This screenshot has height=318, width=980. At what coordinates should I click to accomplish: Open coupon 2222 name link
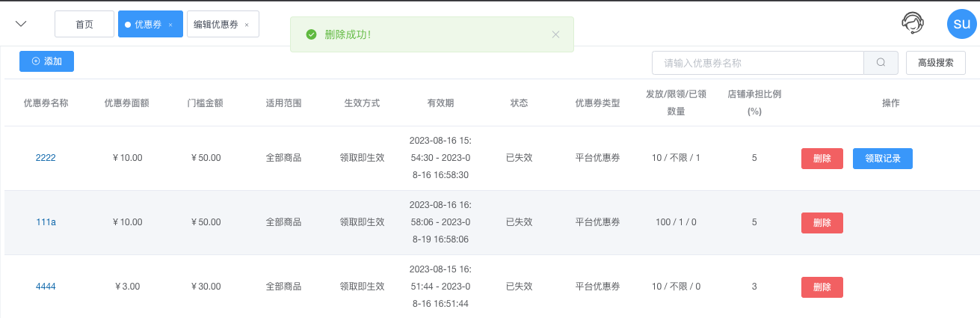(46, 158)
